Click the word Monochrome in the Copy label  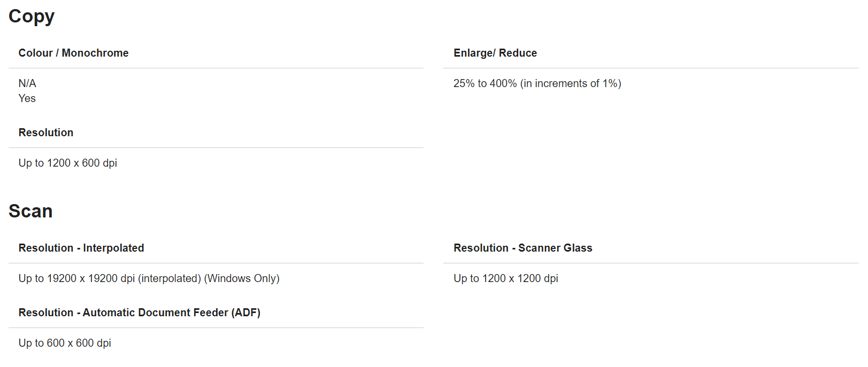95,53
